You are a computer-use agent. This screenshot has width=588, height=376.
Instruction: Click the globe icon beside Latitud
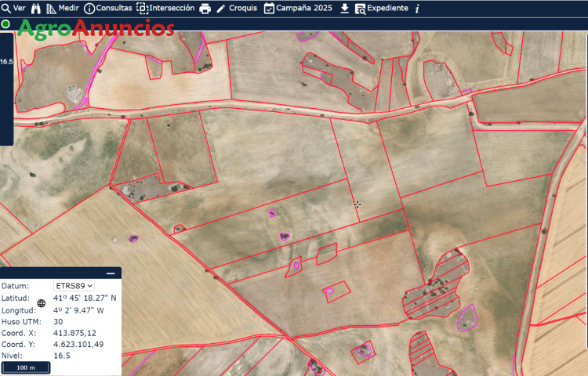coord(42,303)
